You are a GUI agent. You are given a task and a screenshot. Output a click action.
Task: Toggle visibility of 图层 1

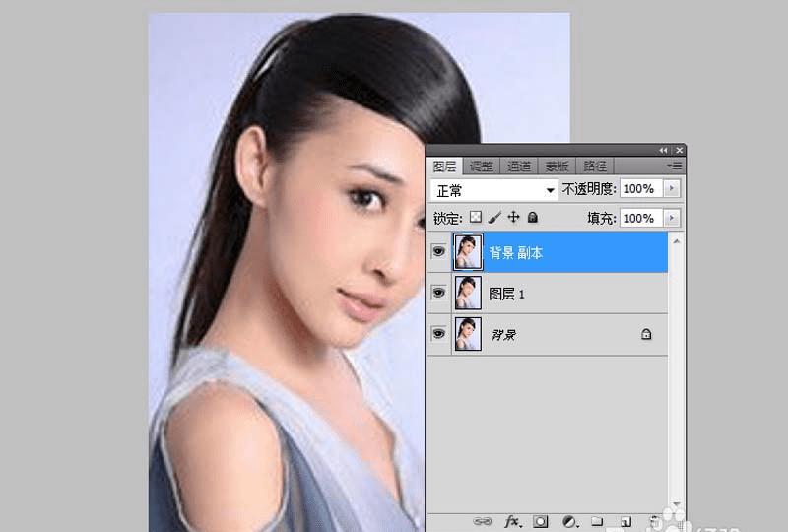(438, 293)
